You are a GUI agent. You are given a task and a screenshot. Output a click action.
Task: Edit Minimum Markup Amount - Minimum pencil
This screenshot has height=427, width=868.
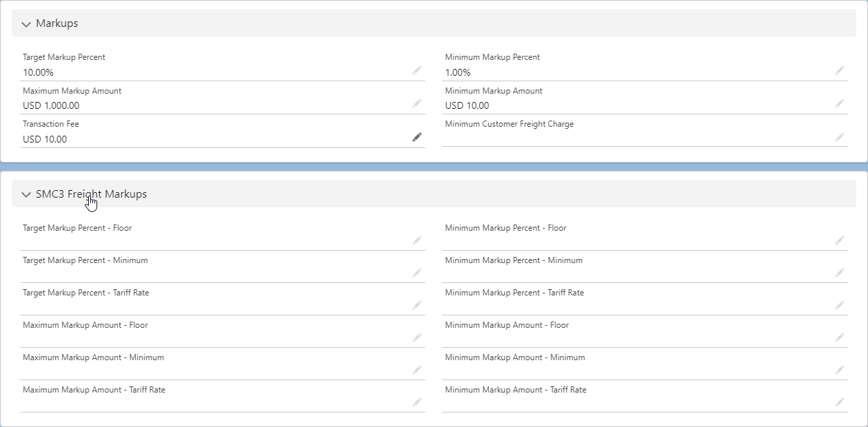(840, 370)
